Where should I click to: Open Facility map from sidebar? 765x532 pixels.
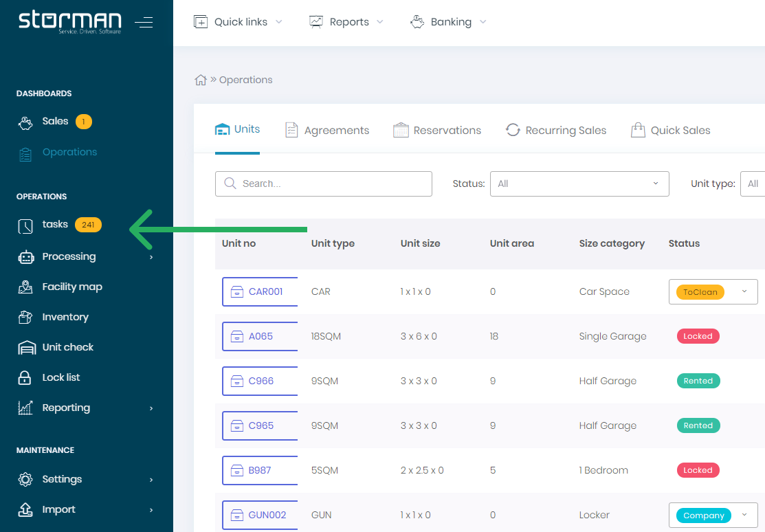click(71, 287)
